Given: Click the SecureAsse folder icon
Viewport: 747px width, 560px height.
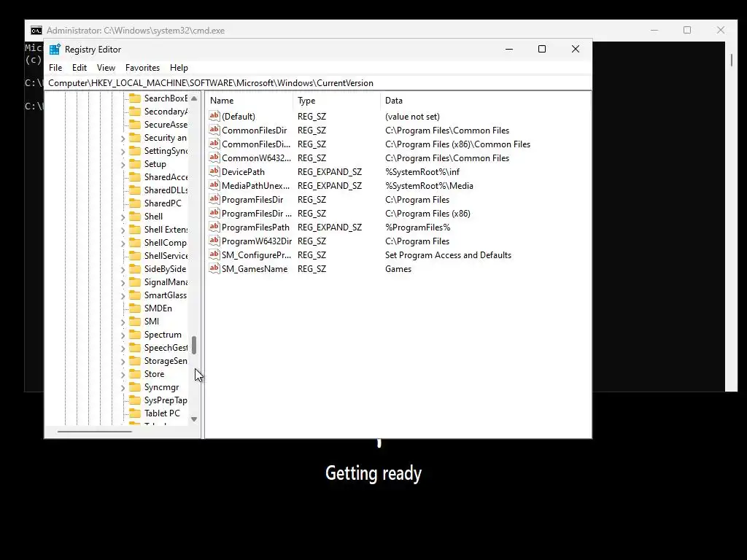Looking at the screenshot, I should (x=135, y=124).
